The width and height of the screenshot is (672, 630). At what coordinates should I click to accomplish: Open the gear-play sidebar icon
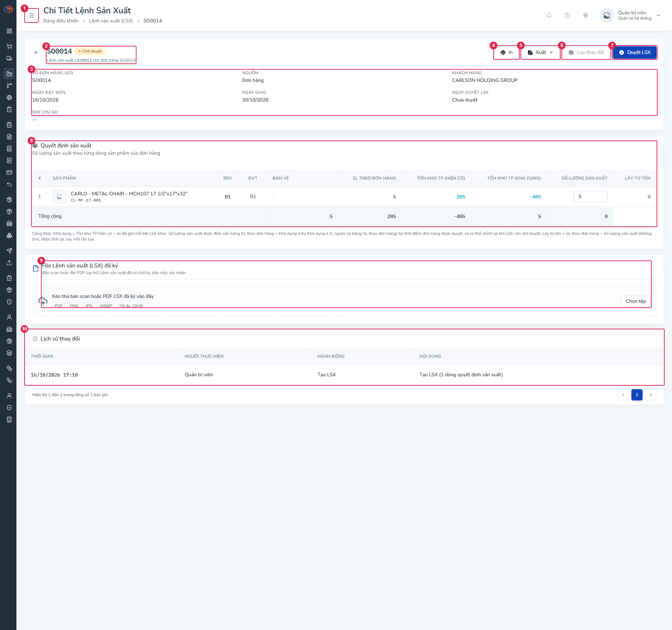pos(9,98)
